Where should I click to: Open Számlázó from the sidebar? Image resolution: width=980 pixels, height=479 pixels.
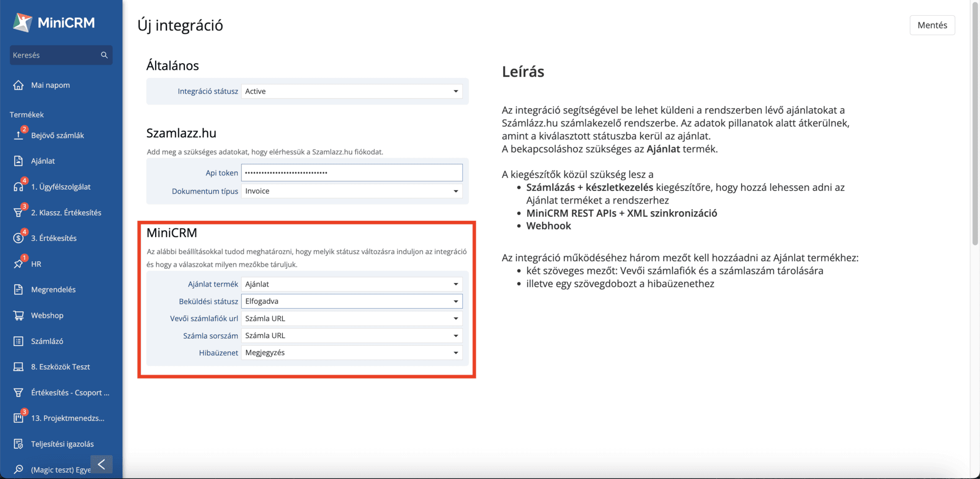(x=47, y=341)
